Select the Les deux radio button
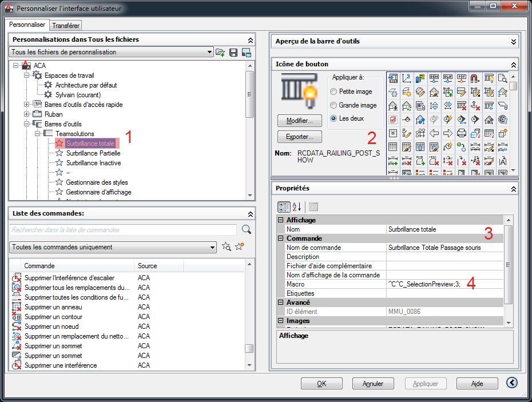The height and width of the screenshot is (402, 532). pyautogui.click(x=334, y=119)
